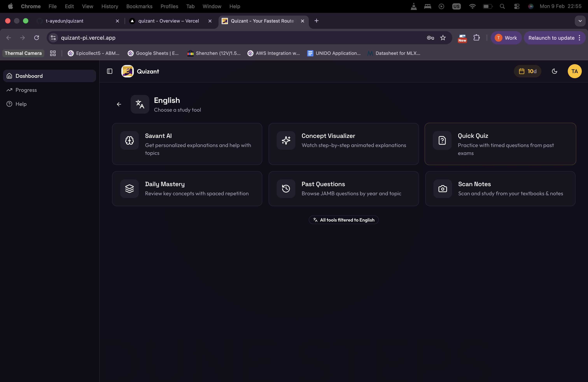Open the Savant AI brain icon card
This screenshot has width=588, height=382.
click(x=129, y=140)
